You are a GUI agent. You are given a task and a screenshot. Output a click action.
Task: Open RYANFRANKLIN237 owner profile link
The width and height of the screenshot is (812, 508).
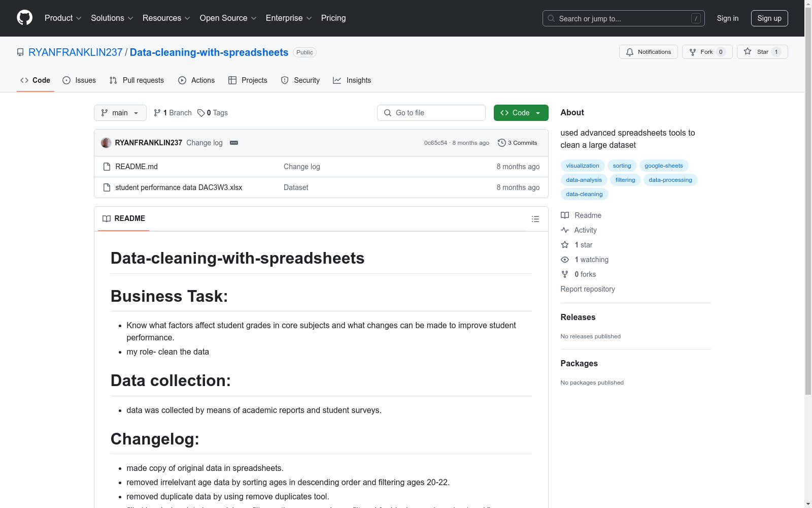coord(75,52)
